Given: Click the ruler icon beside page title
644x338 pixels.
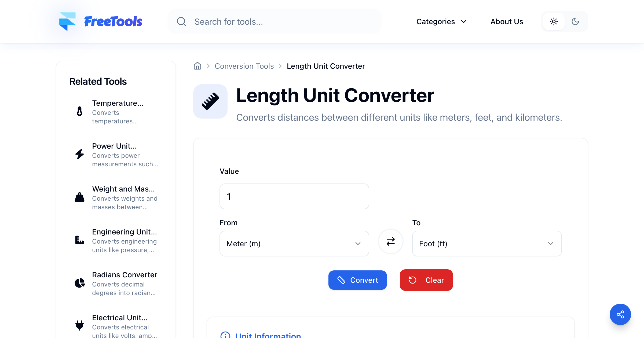Looking at the screenshot, I should point(210,101).
